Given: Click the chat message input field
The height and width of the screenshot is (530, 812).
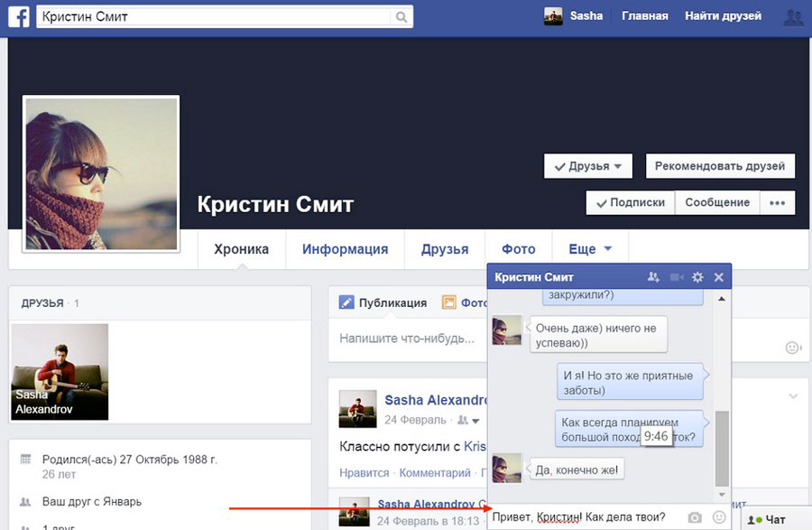Looking at the screenshot, I should (x=586, y=517).
